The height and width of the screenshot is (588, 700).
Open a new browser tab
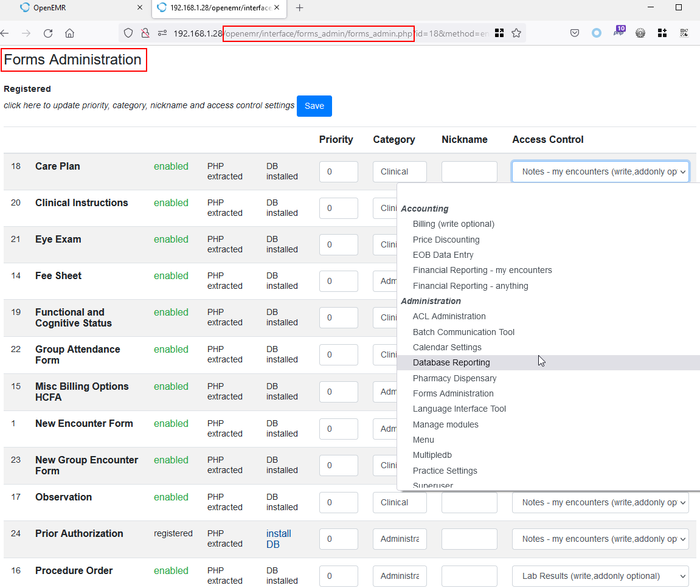[300, 7]
